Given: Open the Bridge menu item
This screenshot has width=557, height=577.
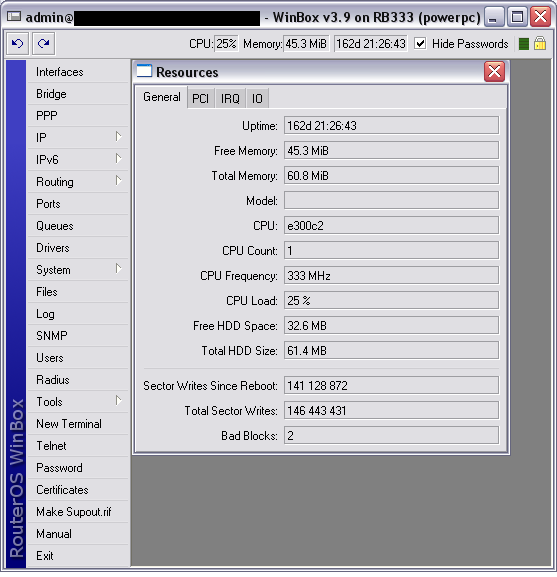Looking at the screenshot, I should [x=78, y=94].
